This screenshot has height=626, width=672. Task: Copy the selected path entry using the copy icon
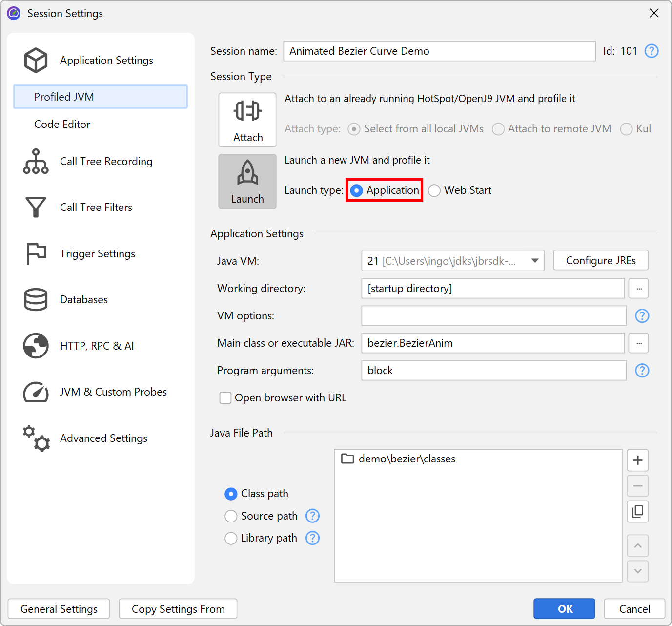pos(637,511)
